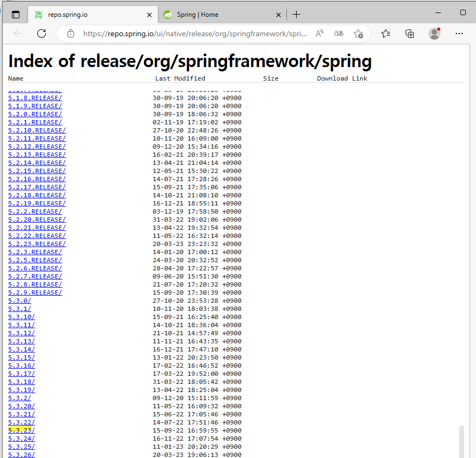Click the 5.2.7.RELEASE/ link

(x=35, y=276)
